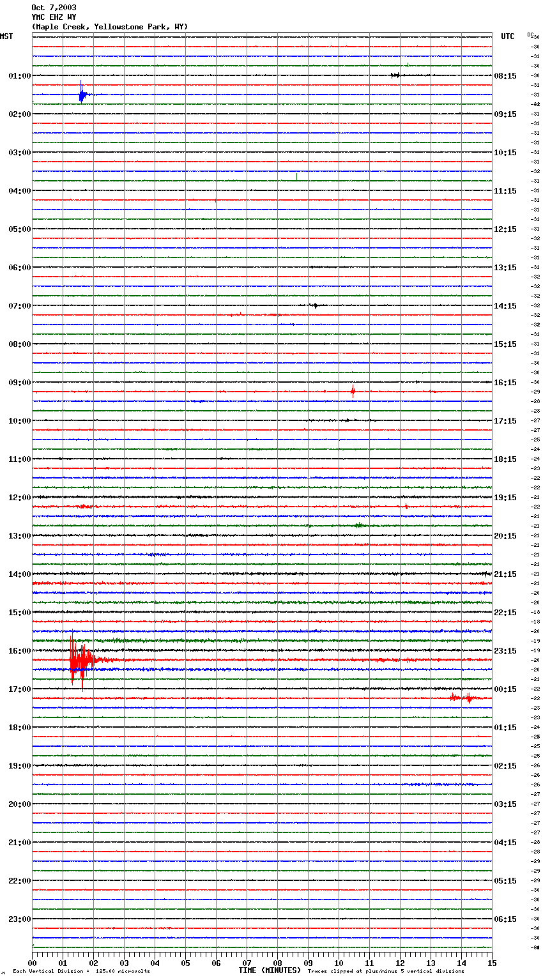This screenshot has width=543, height=980.
Task: Click the '18:15' UTC time label
Action: point(505,459)
